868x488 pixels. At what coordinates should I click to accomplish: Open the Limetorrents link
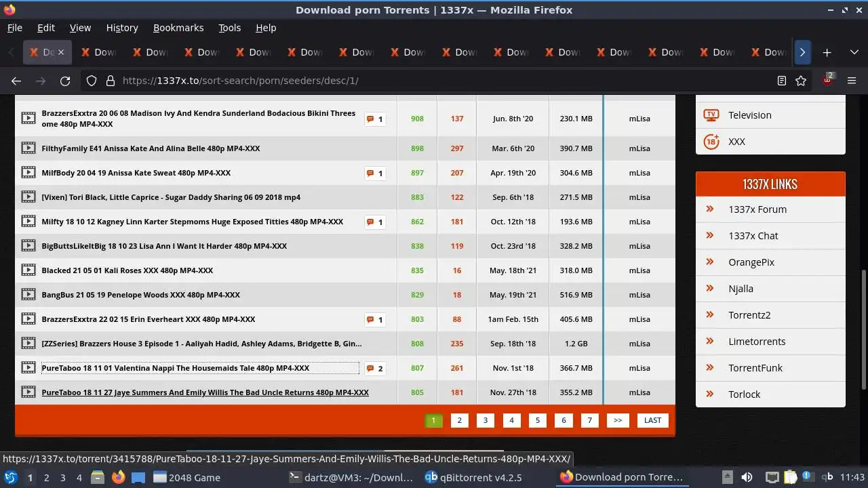(757, 342)
